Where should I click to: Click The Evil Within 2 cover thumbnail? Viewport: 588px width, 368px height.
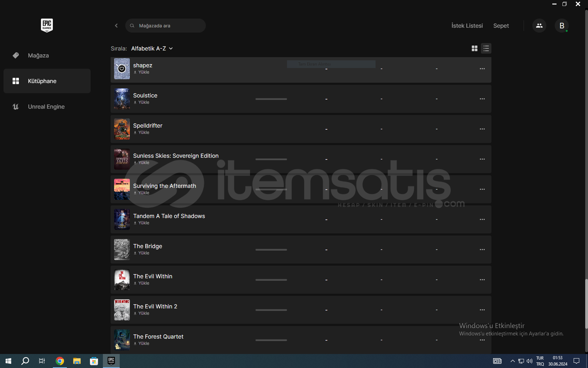point(122,310)
